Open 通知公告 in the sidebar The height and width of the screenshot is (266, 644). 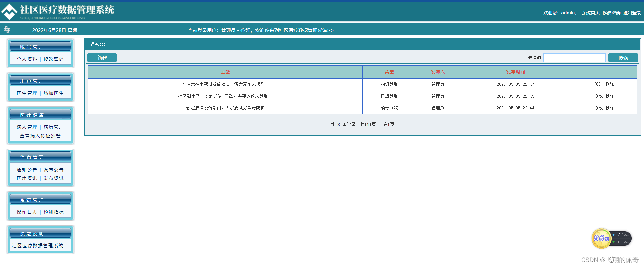(27, 170)
